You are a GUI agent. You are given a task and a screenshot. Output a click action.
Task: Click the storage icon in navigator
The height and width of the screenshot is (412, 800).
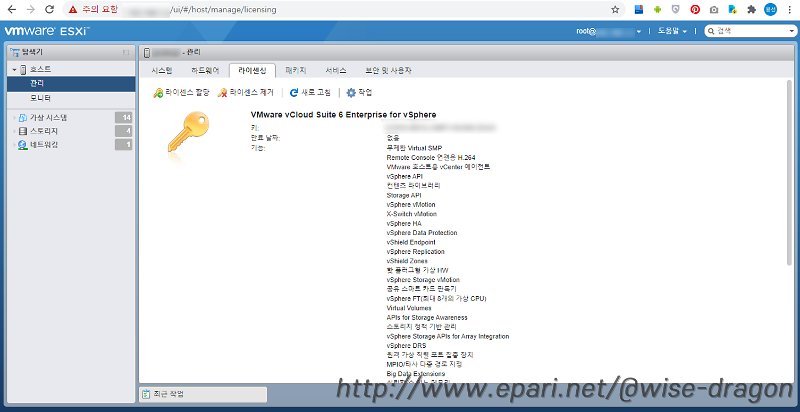(23, 132)
